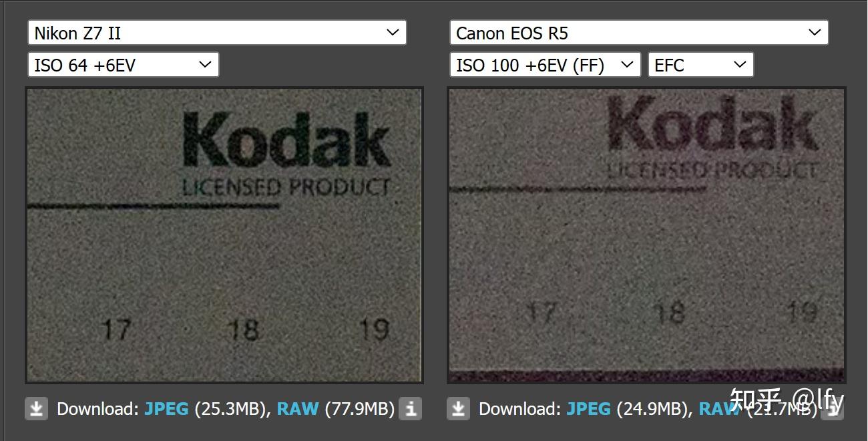Click the info icon beside Canon RAW size
868x441 pixels.
[833, 410]
